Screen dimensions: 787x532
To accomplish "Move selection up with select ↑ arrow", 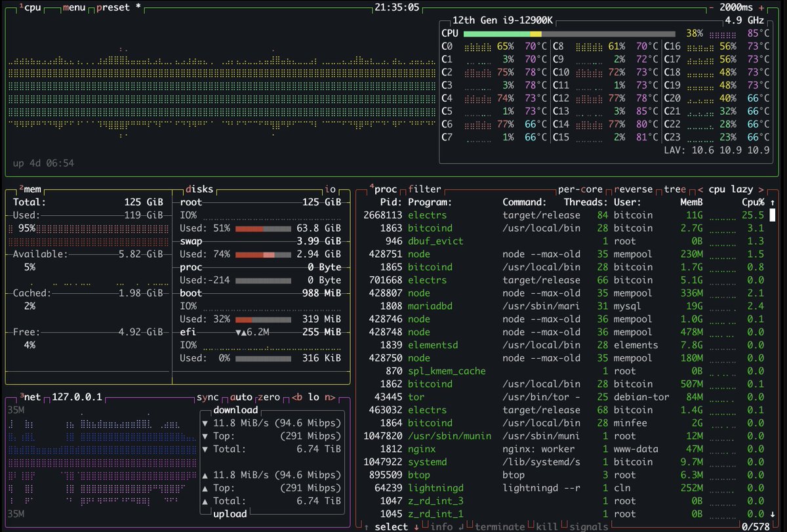I will pyautogui.click(x=367, y=526).
